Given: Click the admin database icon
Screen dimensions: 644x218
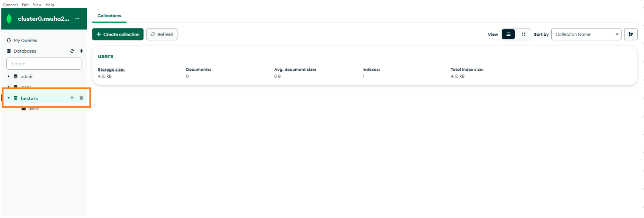Looking at the screenshot, I should point(16,76).
